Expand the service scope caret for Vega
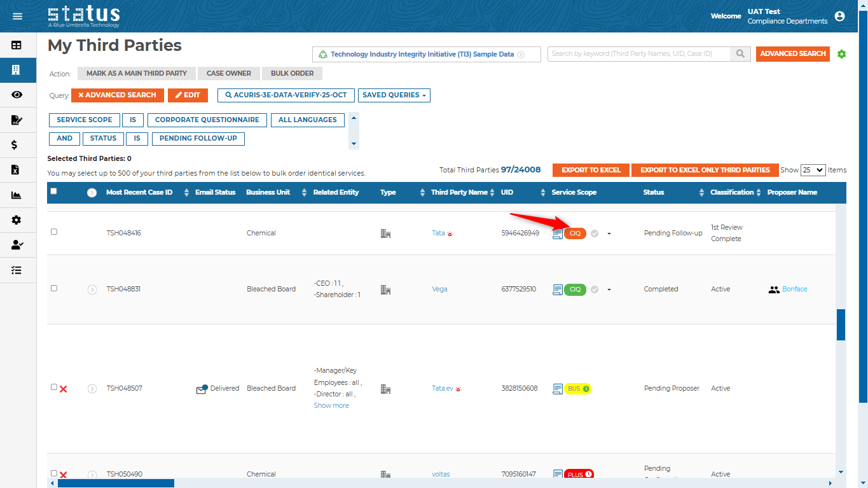Screen dimensions: 868x488 click(x=609, y=290)
